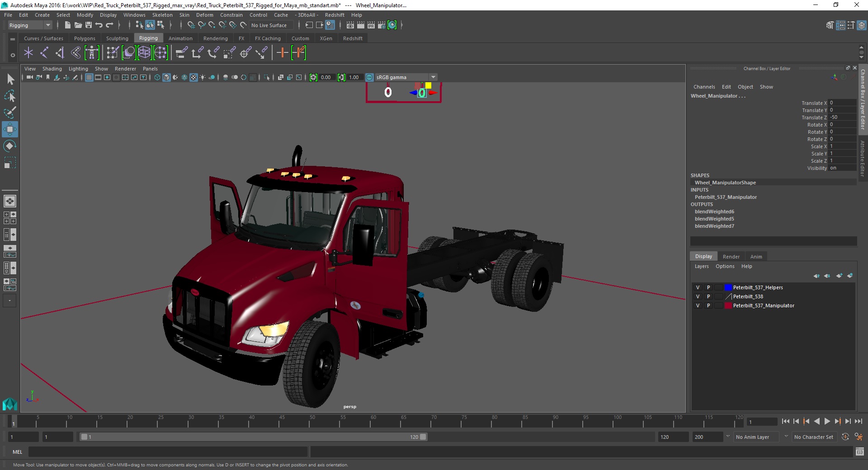Image resolution: width=868 pixels, height=470 pixels.
Task: Click red color swatch of Peterbilt_537_Manipulator
Action: tap(728, 305)
